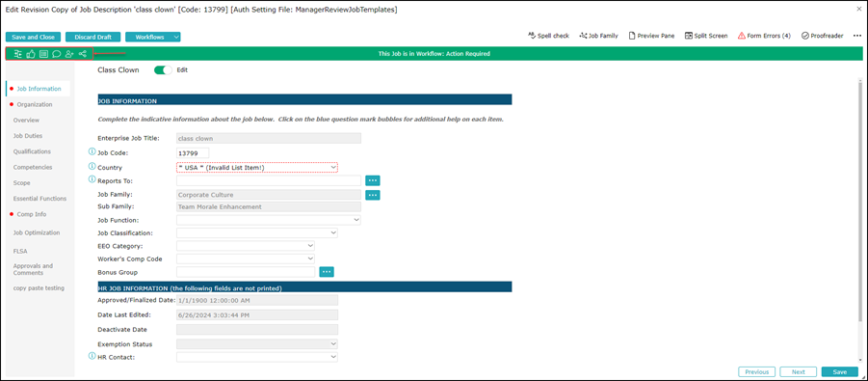Click the info icon beside Reports To

tap(92, 178)
